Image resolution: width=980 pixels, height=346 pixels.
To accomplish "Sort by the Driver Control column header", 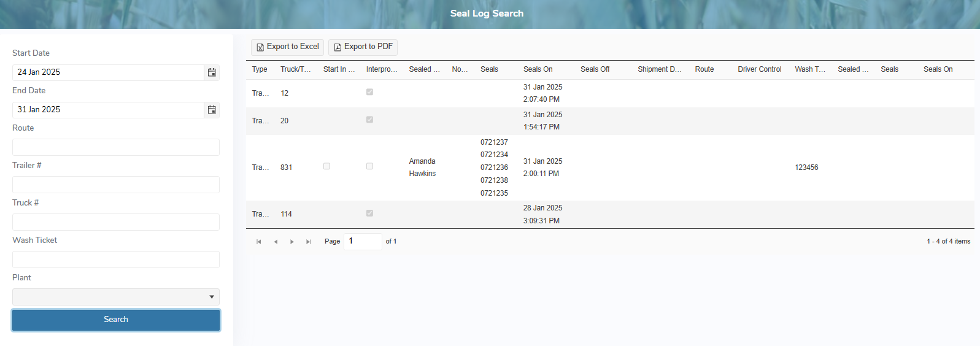I will 759,69.
